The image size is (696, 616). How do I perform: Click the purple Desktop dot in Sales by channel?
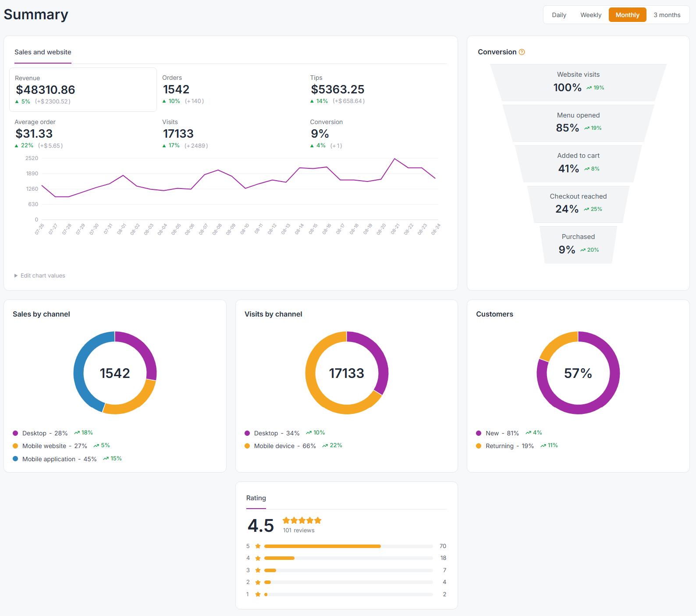coord(15,433)
